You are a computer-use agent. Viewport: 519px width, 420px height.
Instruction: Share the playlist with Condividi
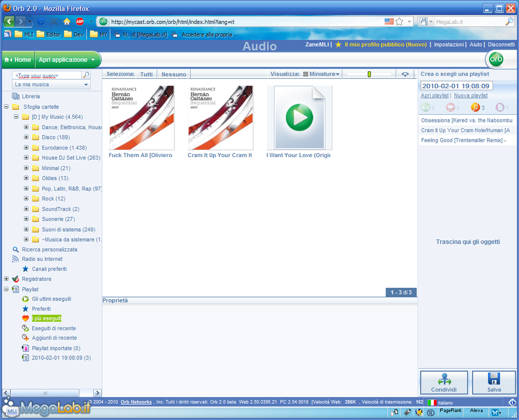click(x=444, y=383)
